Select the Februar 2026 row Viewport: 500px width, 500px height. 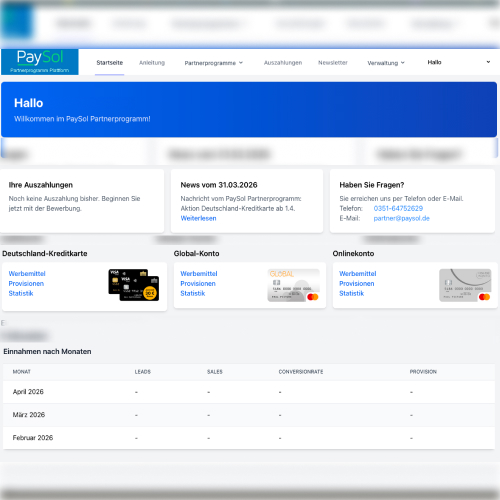tap(249, 438)
